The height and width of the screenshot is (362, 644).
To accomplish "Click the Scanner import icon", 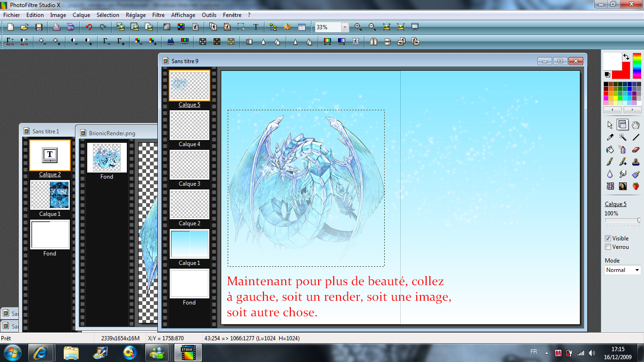I will click(x=70, y=27).
